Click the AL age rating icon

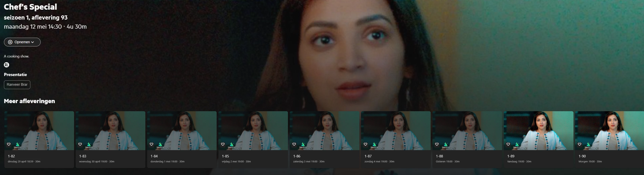coord(7,65)
